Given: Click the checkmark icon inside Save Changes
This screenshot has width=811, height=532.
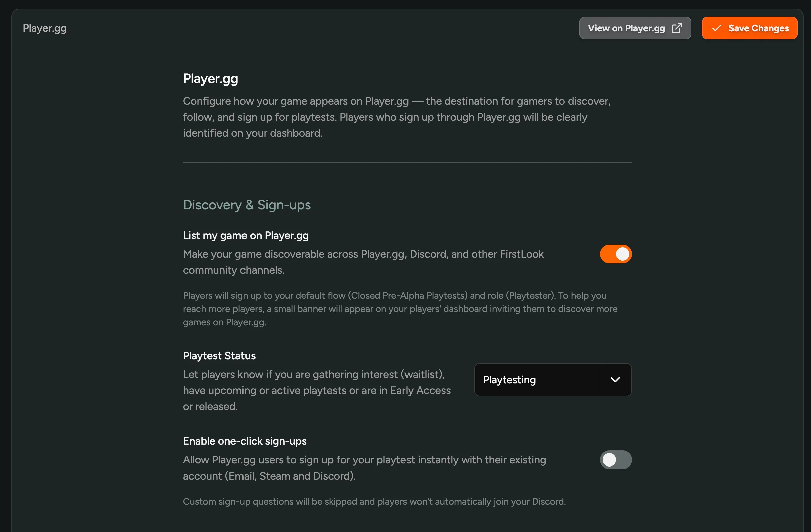Looking at the screenshot, I should pos(717,28).
